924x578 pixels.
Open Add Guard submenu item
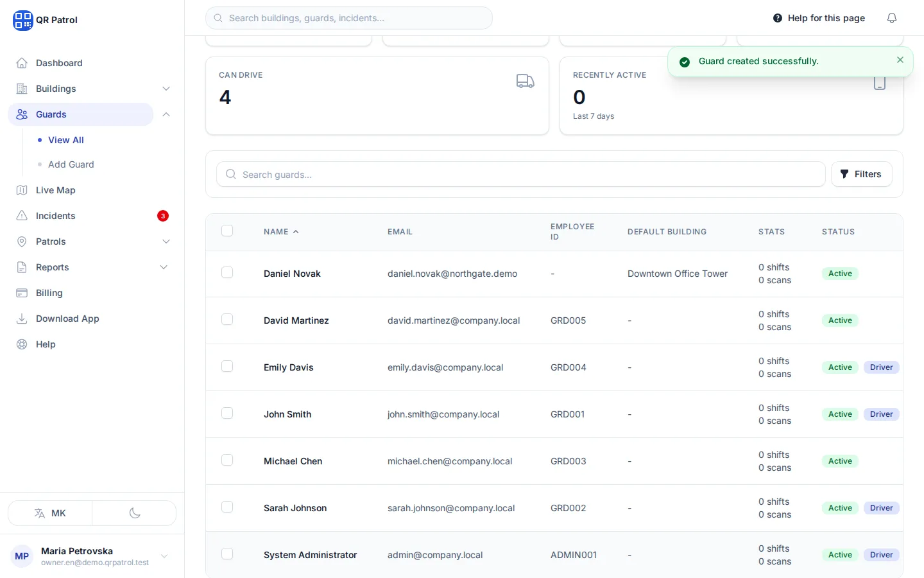tap(71, 164)
